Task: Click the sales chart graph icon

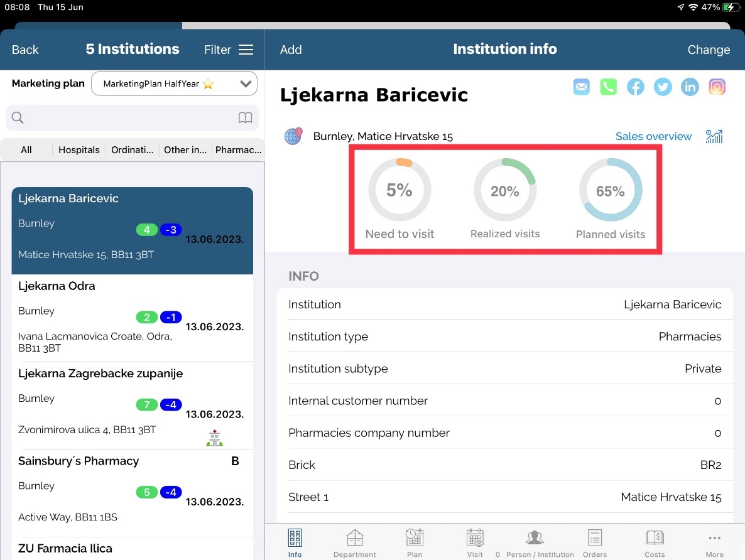Action: pyautogui.click(x=714, y=136)
